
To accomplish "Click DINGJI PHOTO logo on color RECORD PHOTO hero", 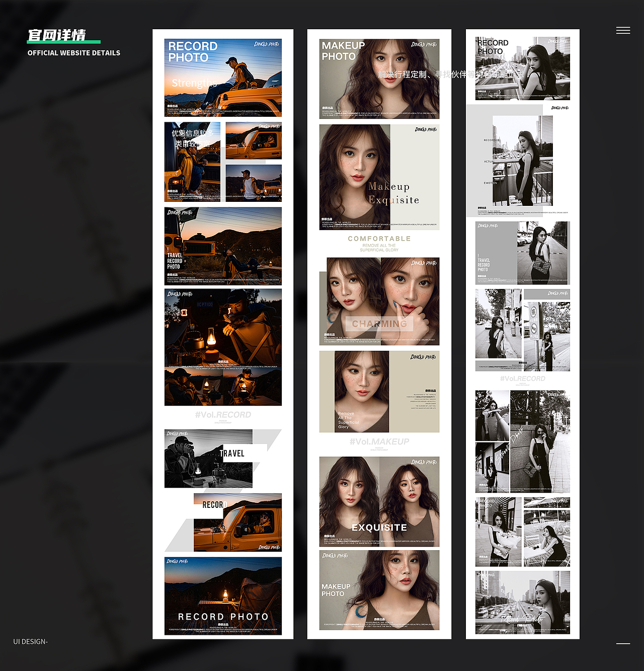I will coord(267,44).
